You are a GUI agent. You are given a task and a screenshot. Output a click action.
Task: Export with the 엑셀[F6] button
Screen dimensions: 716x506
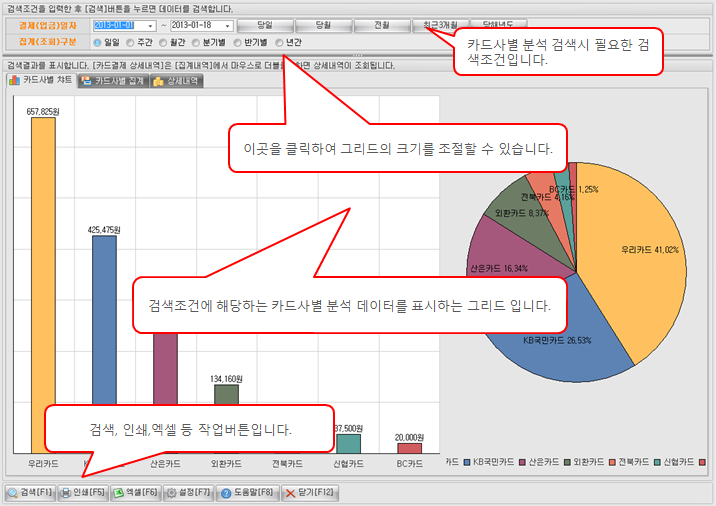click(136, 493)
